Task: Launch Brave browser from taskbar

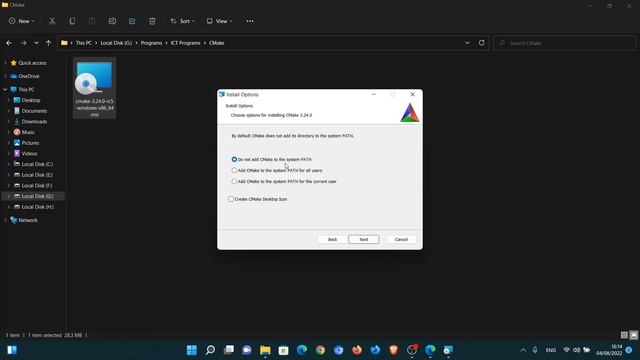Action: pyautogui.click(x=393, y=350)
